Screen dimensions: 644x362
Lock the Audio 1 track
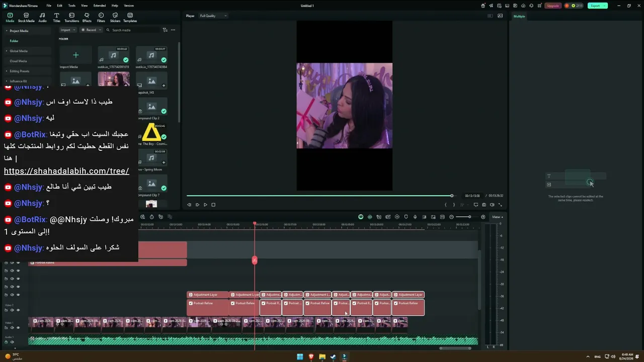[6, 342]
